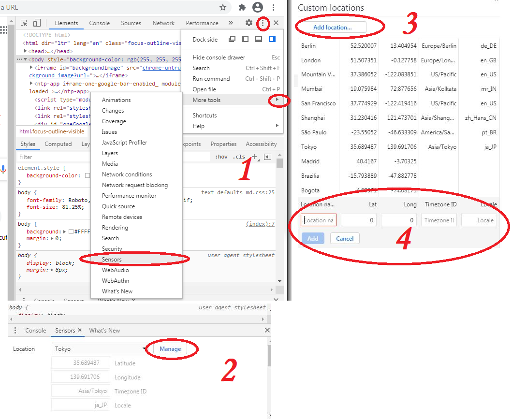Open the Accessibility pane tab
The width and height of the screenshot is (526, 420).
tap(261, 144)
